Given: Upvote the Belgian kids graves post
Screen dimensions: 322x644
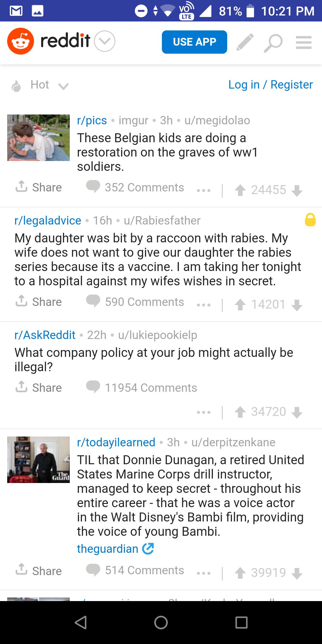Looking at the screenshot, I should (240, 190).
